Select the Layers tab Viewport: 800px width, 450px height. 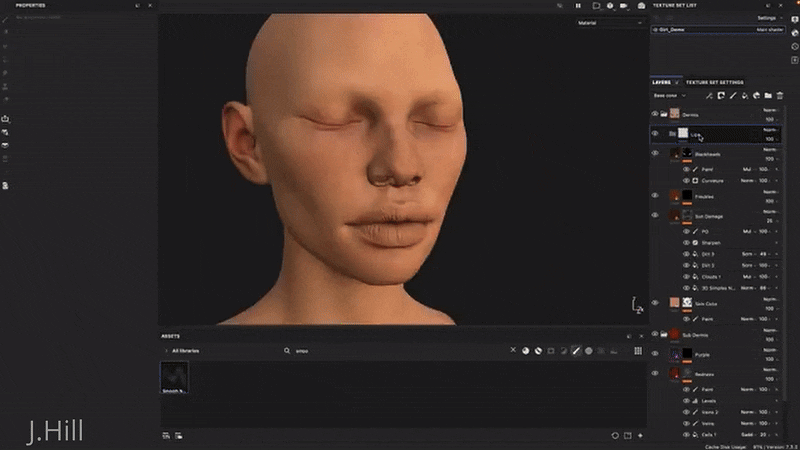662,82
